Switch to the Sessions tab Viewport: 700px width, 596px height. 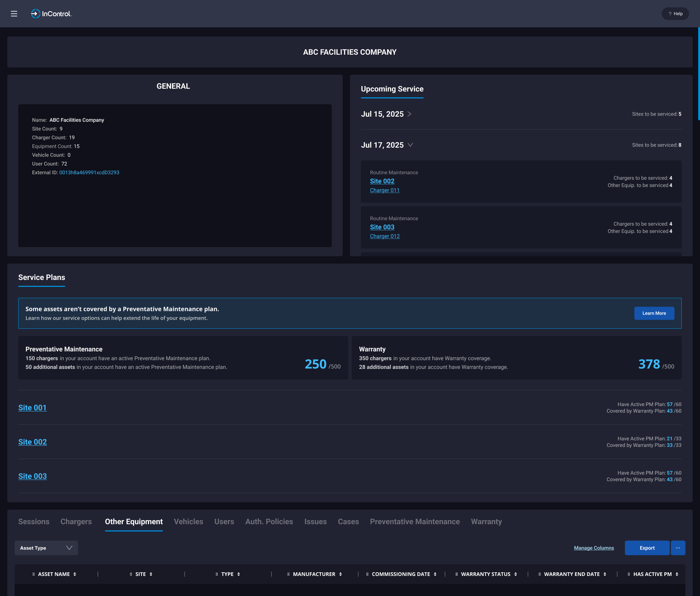coord(34,522)
